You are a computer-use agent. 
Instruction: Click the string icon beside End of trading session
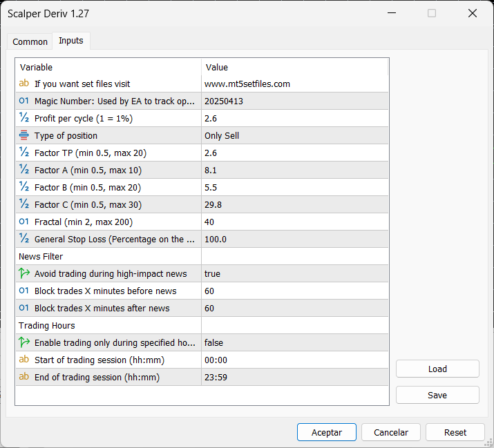[24, 377]
